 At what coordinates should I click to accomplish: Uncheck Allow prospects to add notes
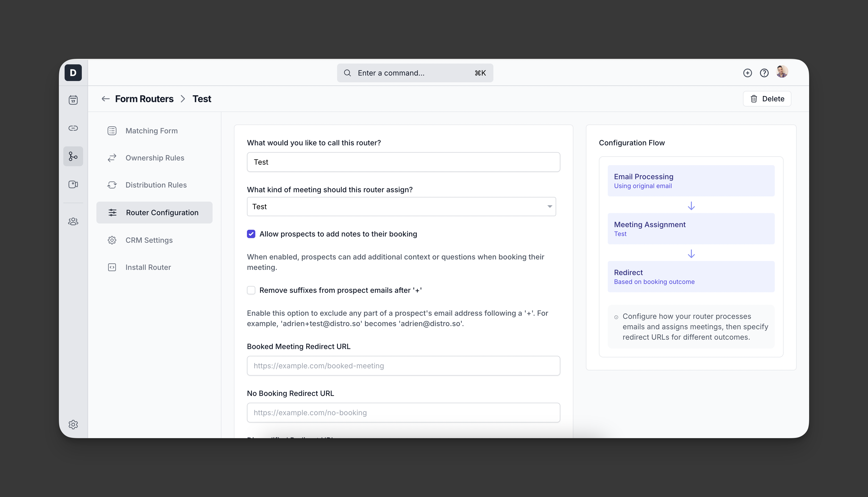251,234
